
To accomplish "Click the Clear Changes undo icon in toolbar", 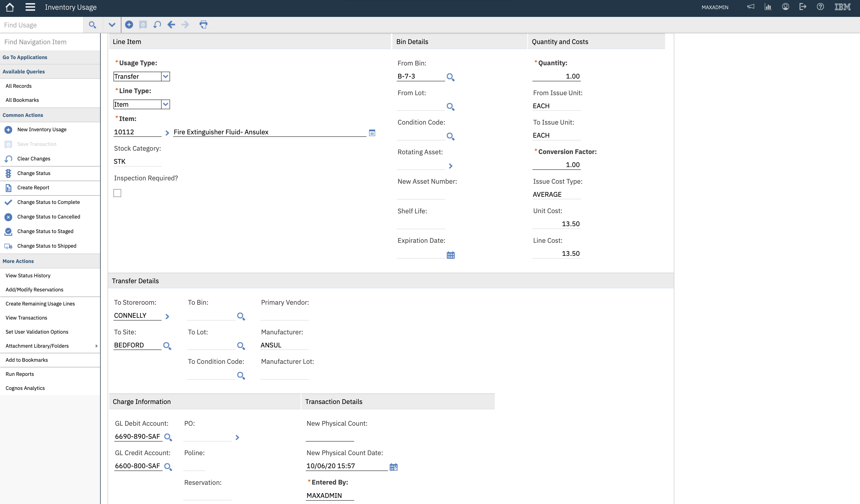I will click(157, 25).
